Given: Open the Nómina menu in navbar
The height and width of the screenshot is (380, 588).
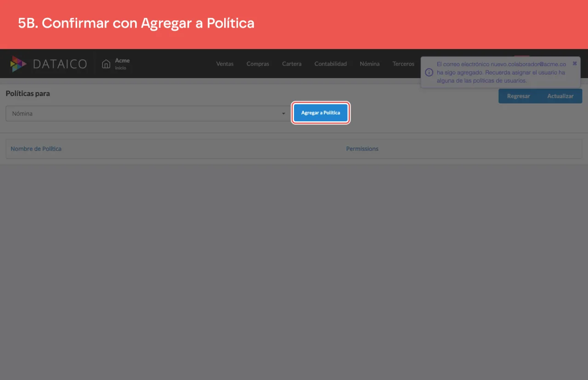Looking at the screenshot, I should coord(369,64).
